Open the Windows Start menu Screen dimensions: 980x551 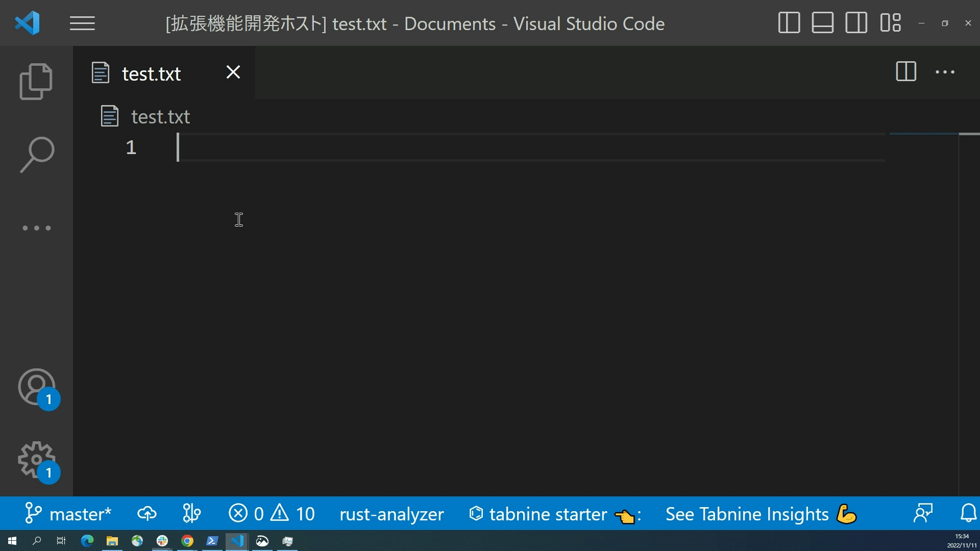[12, 541]
